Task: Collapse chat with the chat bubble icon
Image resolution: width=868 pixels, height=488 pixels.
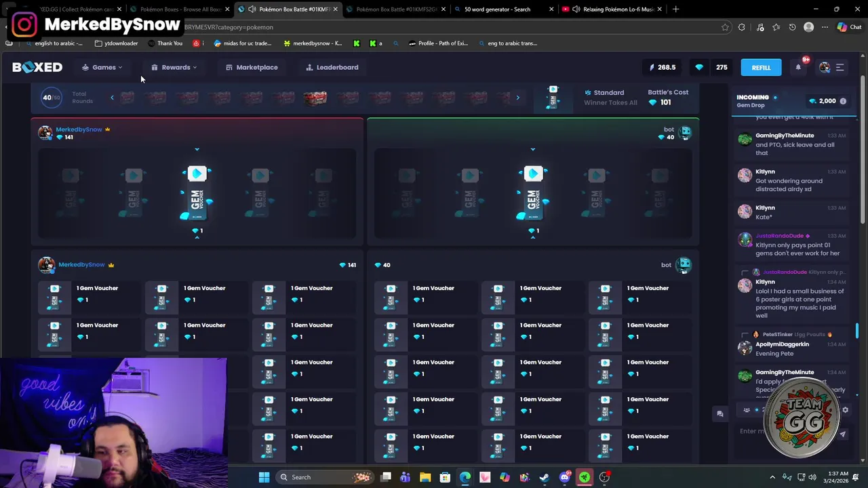Action: (x=720, y=413)
